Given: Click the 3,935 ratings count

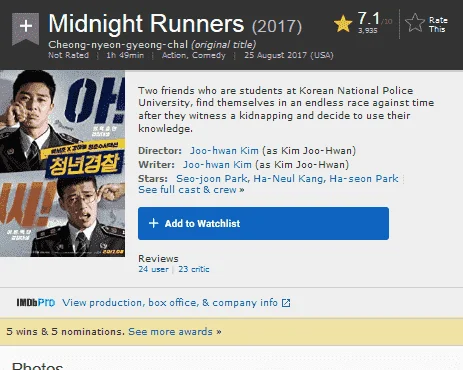Looking at the screenshot, I should click(x=368, y=31).
